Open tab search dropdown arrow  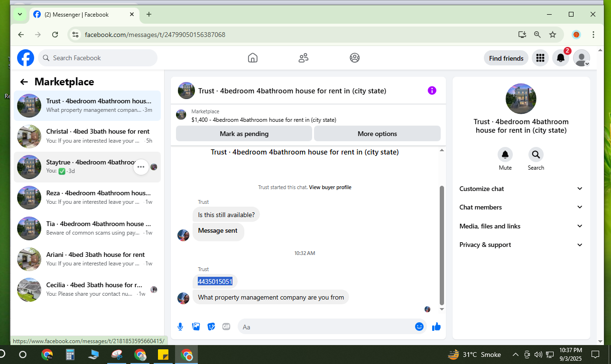20,14
